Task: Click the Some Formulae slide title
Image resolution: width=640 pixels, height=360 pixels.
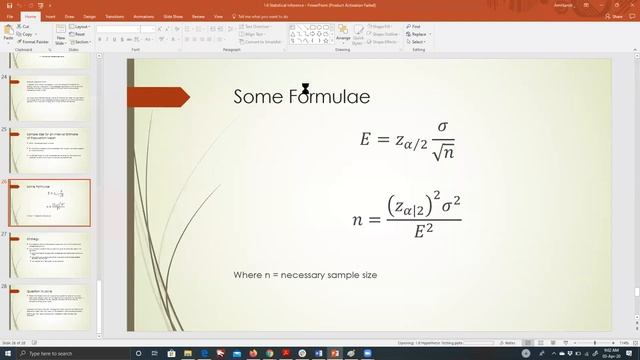Action: coord(302,97)
